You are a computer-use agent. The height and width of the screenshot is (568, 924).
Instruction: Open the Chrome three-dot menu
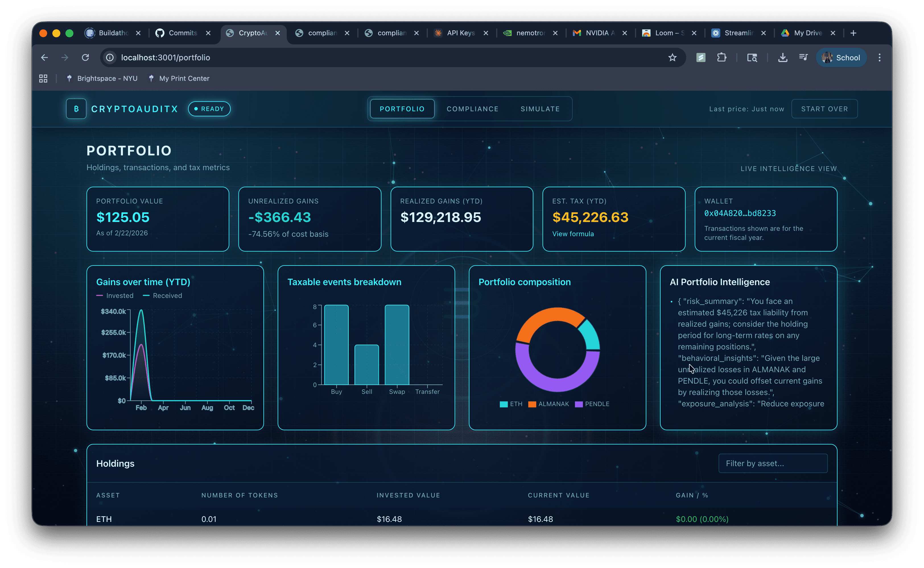tap(879, 57)
